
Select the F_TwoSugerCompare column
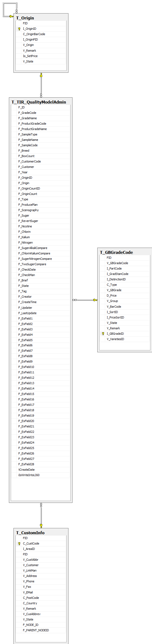tap(40, 264)
